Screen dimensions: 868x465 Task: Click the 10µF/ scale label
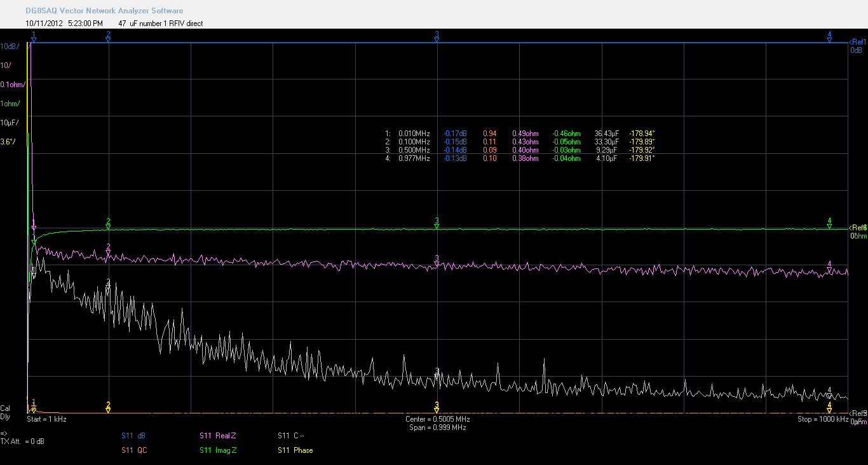click(x=10, y=123)
